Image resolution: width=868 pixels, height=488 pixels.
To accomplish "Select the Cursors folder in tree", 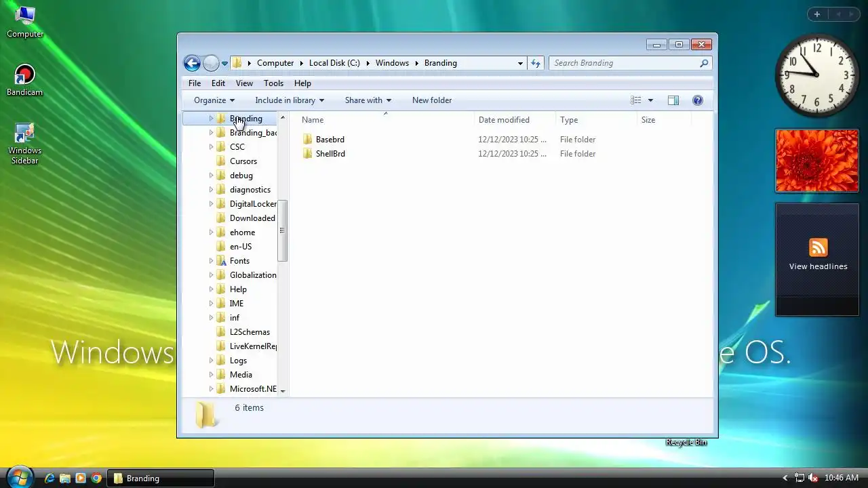I will click(x=243, y=161).
